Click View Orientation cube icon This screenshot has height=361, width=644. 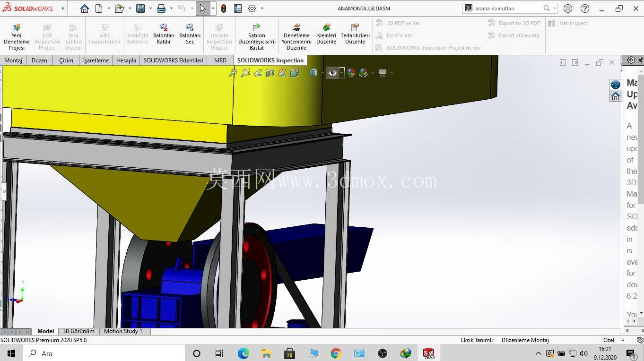295,73
